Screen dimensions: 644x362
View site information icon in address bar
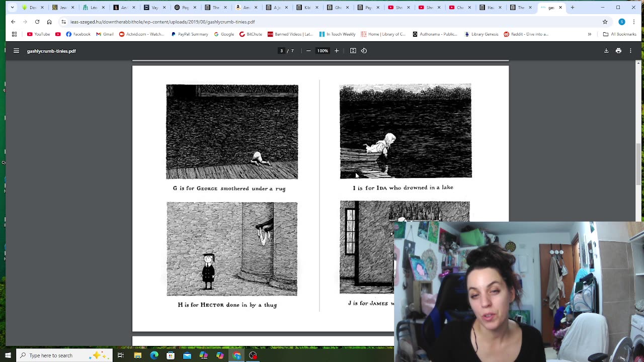click(x=63, y=22)
